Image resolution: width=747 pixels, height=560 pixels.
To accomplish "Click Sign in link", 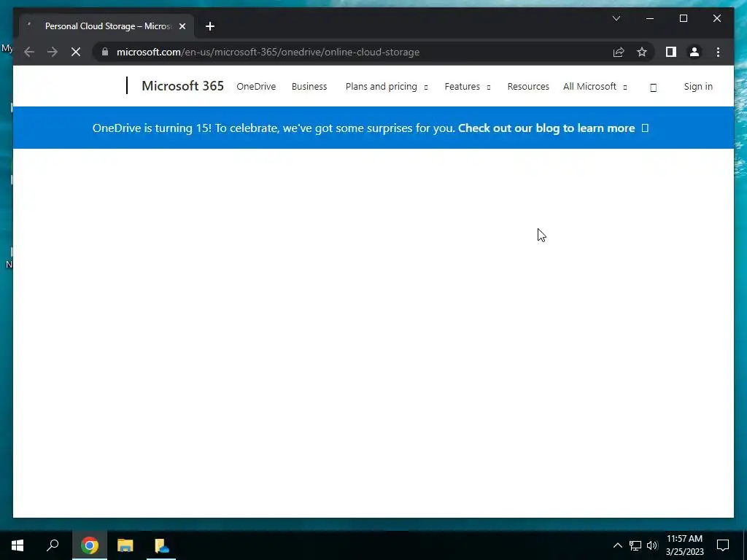I will (698, 87).
